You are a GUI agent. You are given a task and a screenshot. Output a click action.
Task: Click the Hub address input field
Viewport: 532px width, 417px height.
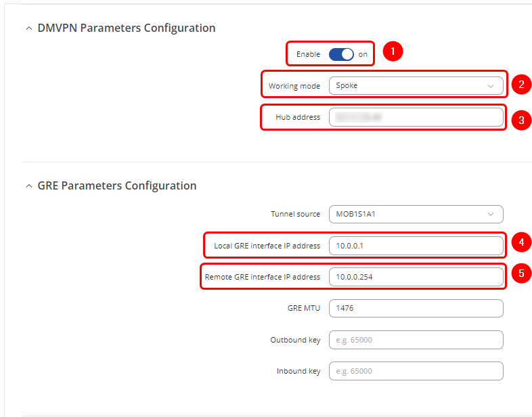416,117
